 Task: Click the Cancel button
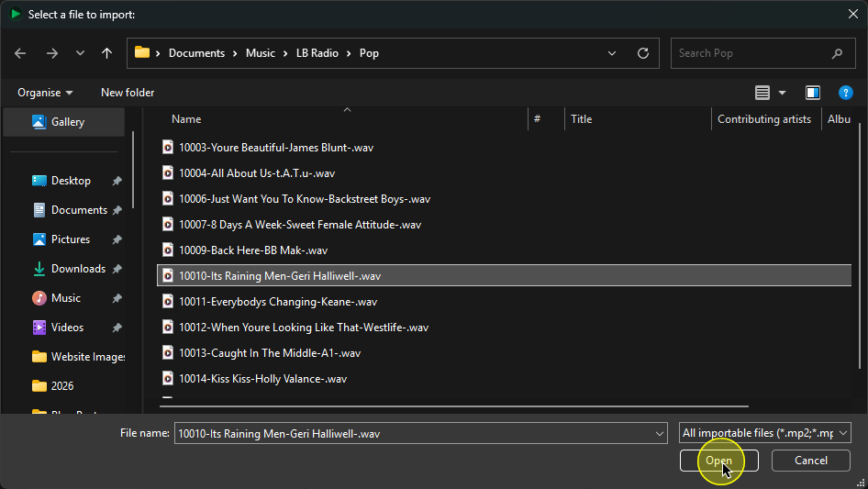click(x=811, y=461)
